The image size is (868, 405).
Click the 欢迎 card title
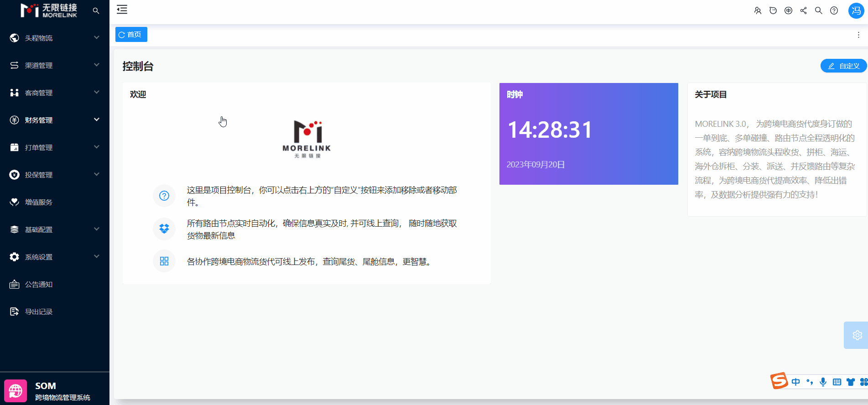click(138, 94)
